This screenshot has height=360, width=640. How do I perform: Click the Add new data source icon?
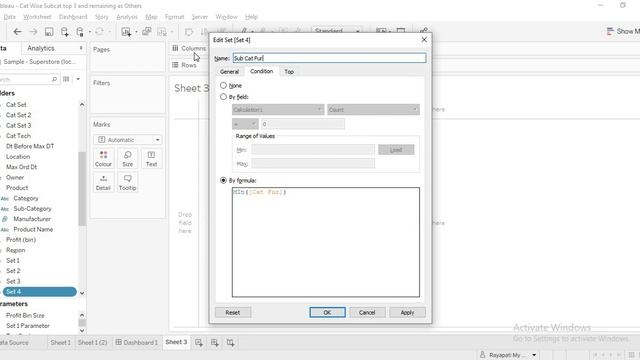[x=64, y=32]
